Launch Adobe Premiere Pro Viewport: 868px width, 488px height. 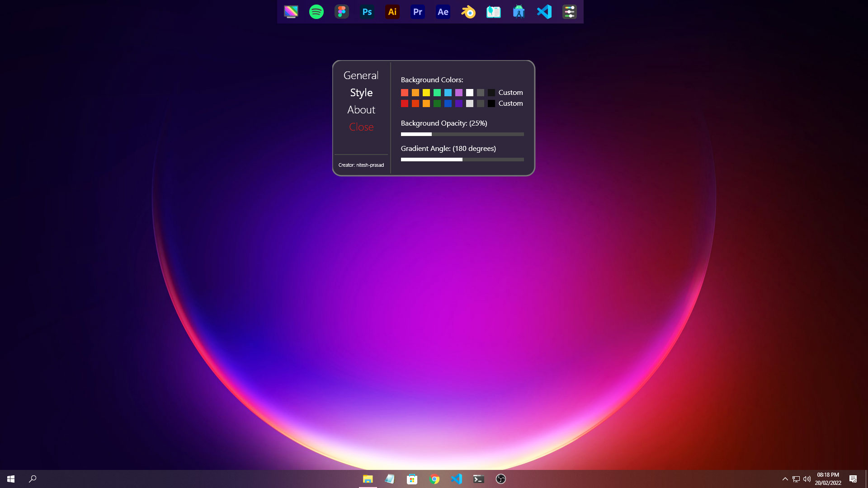(x=417, y=12)
